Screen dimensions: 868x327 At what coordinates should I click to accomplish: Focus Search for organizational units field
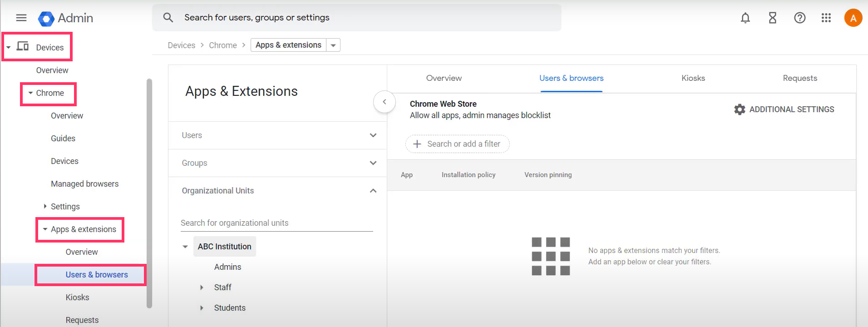(276, 223)
